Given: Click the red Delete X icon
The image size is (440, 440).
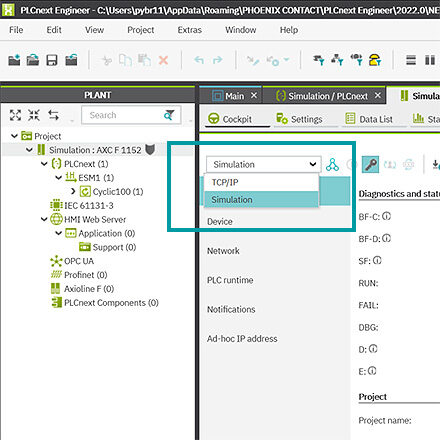Looking at the screenshot, I should [163, 60].
